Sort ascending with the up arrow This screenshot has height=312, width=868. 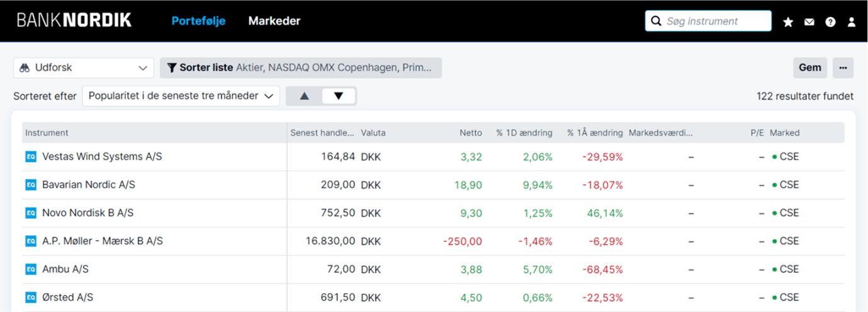pyautogui.click(x=305, y=96)
